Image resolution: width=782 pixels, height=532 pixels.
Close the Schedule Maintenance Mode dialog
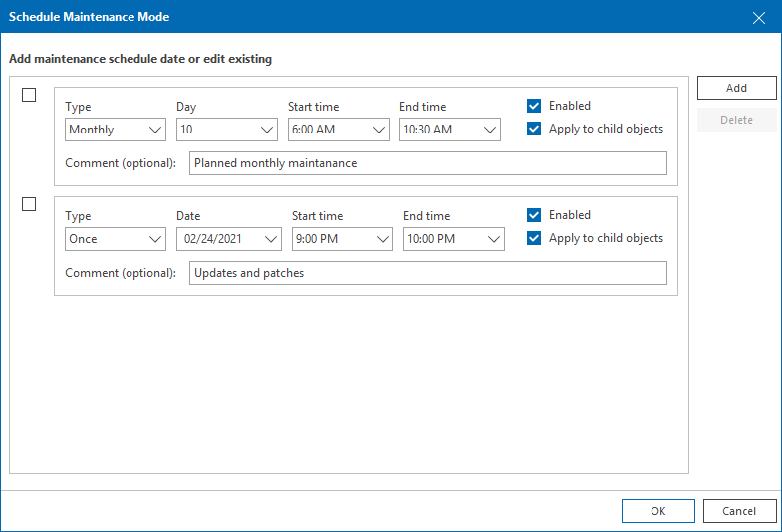[759, 17]
